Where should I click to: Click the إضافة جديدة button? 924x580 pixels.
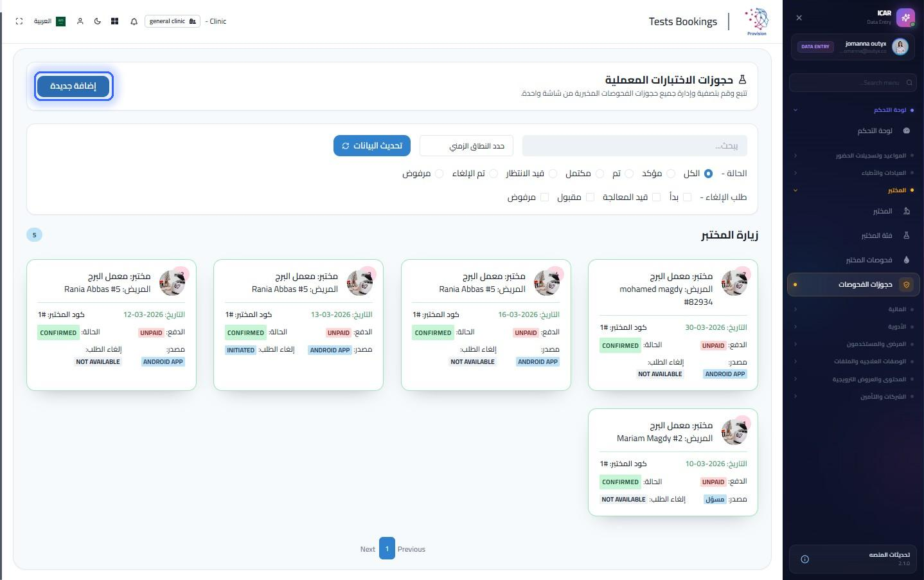[x=73, y=86]
